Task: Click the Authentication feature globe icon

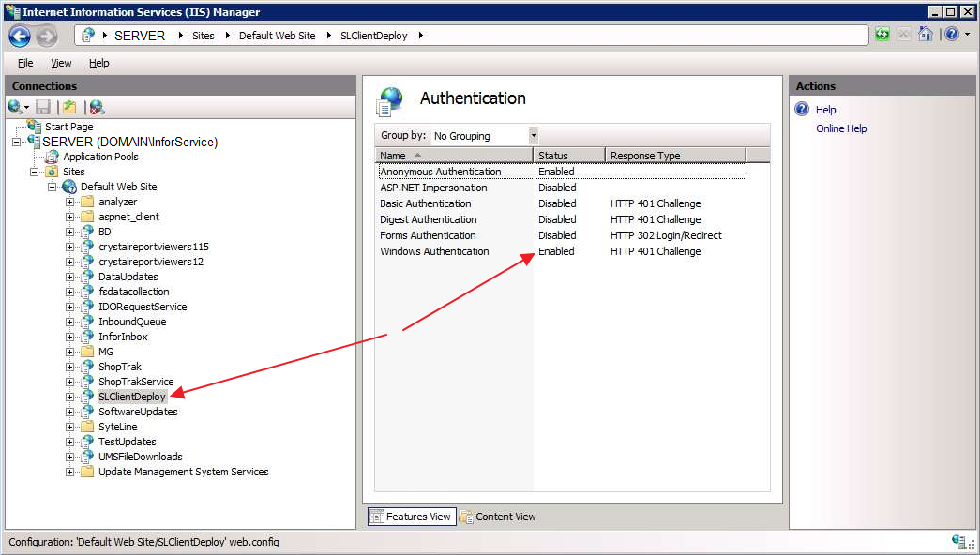Action: pyautogui.click(x=390, y=102)
